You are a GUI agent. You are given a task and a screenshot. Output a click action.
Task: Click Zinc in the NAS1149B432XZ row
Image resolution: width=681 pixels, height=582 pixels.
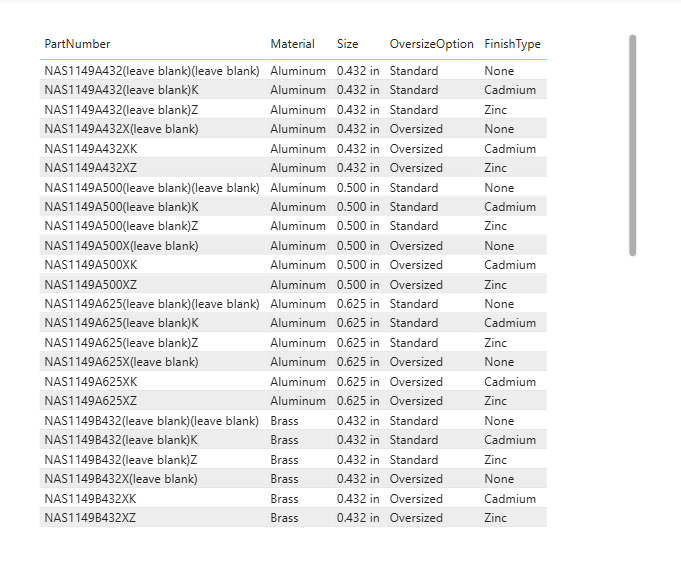(496, 518)
